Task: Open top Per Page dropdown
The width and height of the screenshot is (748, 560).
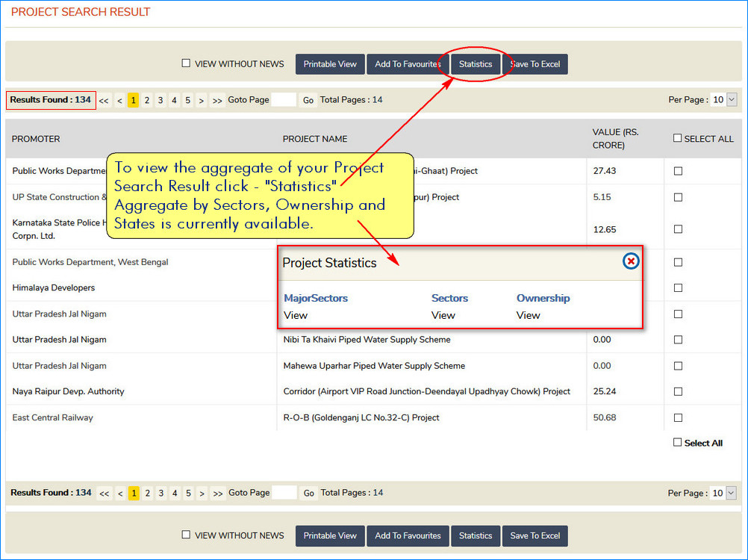Action: pos(723,99)
